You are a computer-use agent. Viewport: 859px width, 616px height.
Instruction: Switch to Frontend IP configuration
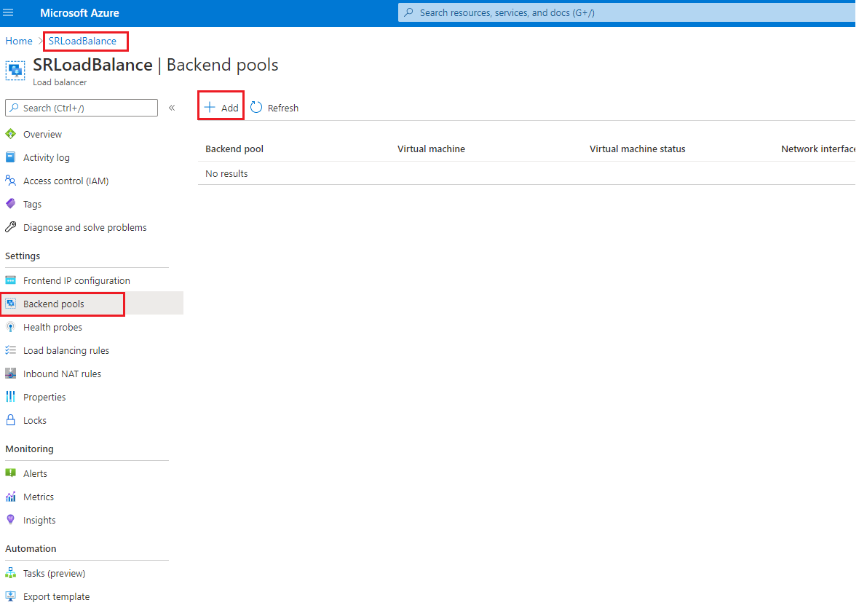point(76,280)
